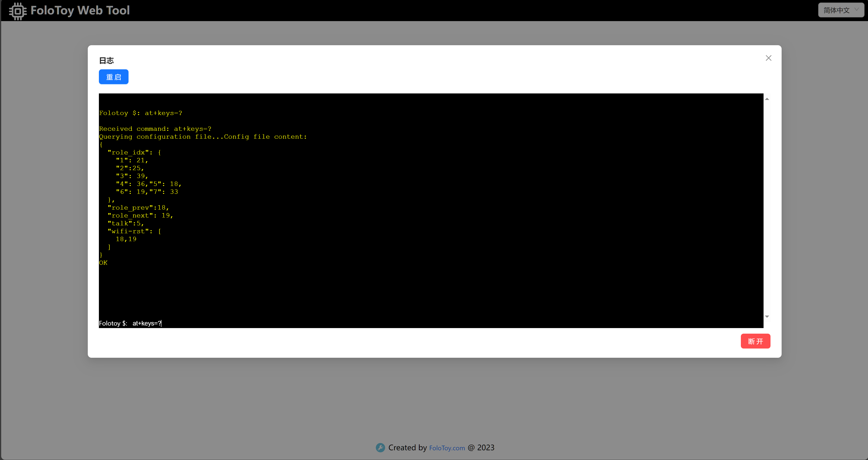The width and height of the screenshot is (868, 460).
Task: Click the OK response line in terminal
Action: 103,263
